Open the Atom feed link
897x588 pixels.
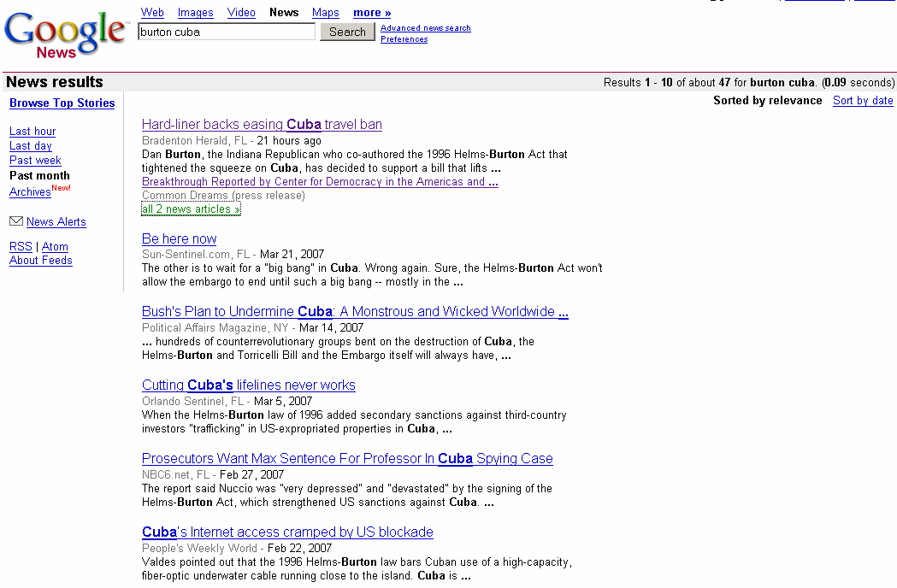coord(55,246)
